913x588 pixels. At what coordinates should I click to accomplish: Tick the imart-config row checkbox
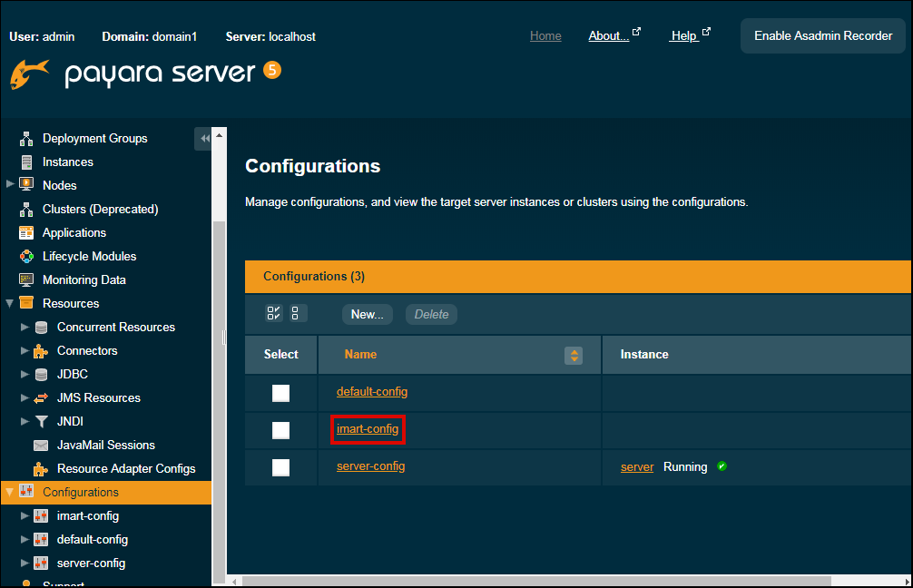click(281, 430)
